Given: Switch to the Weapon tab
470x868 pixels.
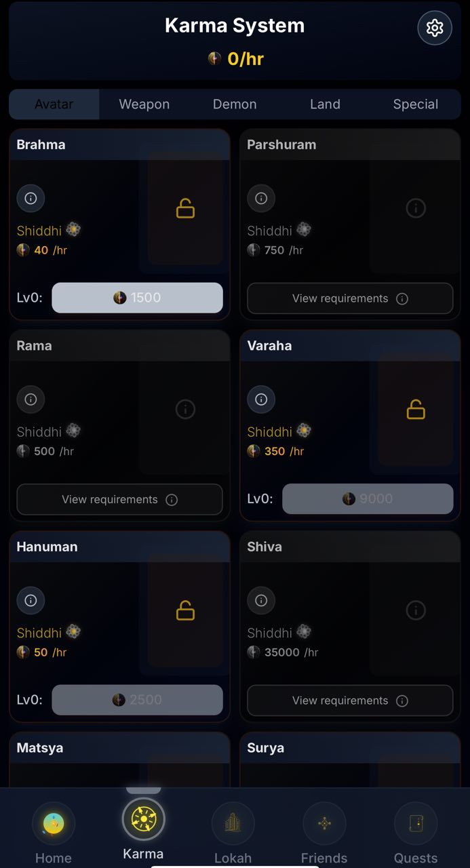Looking at the screenshot, I should click(x=144, y=104).
